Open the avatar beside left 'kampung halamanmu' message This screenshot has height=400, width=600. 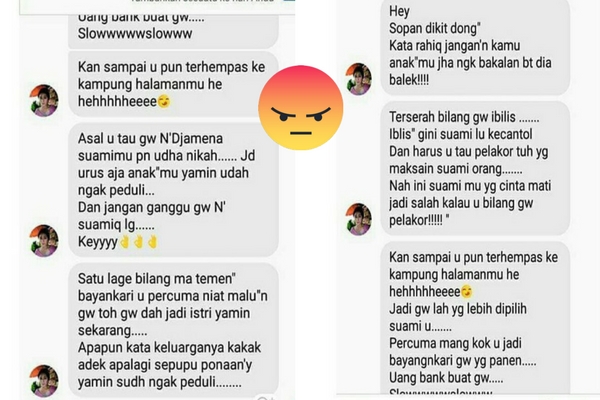pos(44,100)
